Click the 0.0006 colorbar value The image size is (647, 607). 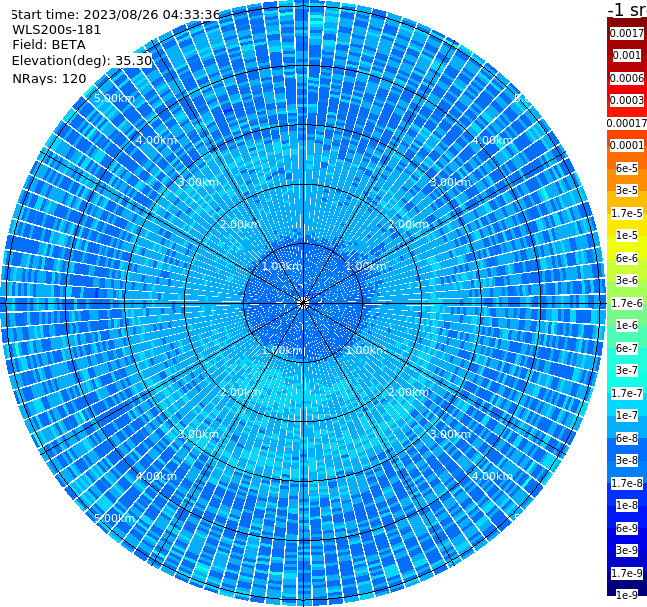627,78
